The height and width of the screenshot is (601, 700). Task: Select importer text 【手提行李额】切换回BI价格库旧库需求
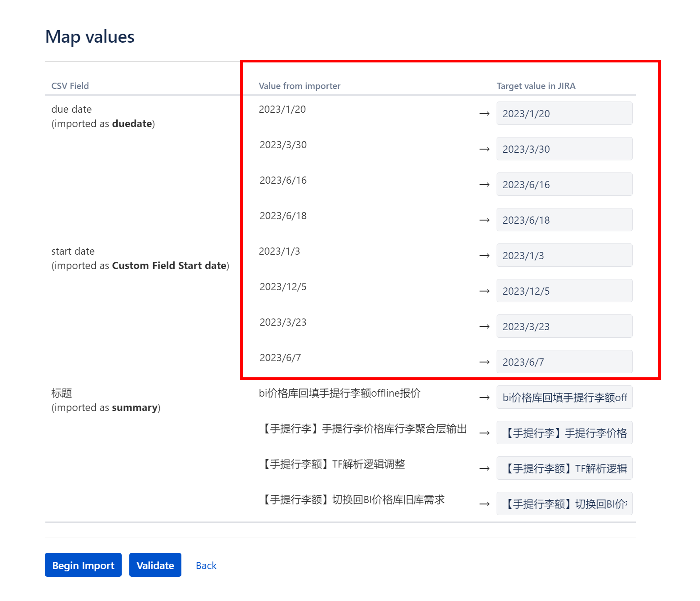coord(352,499)
